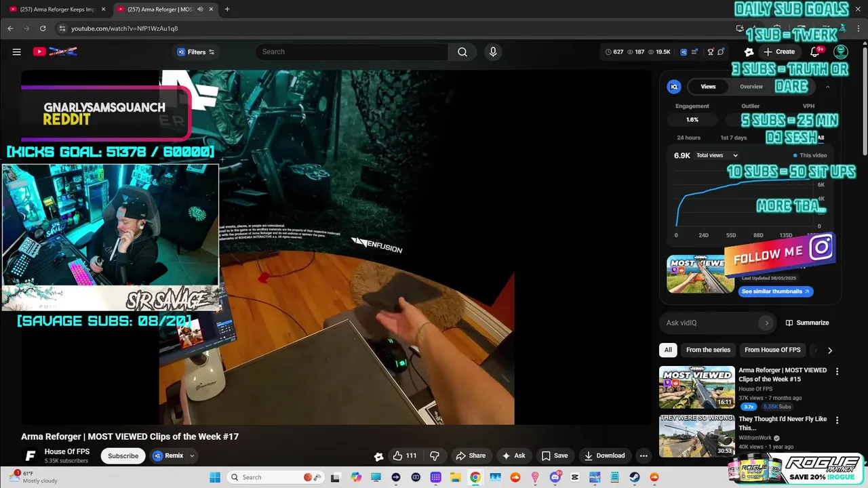Show more filter chips with right arrow
Viewport: 868px width, 488px height.
pyautogui.click(x=829, y=350)
